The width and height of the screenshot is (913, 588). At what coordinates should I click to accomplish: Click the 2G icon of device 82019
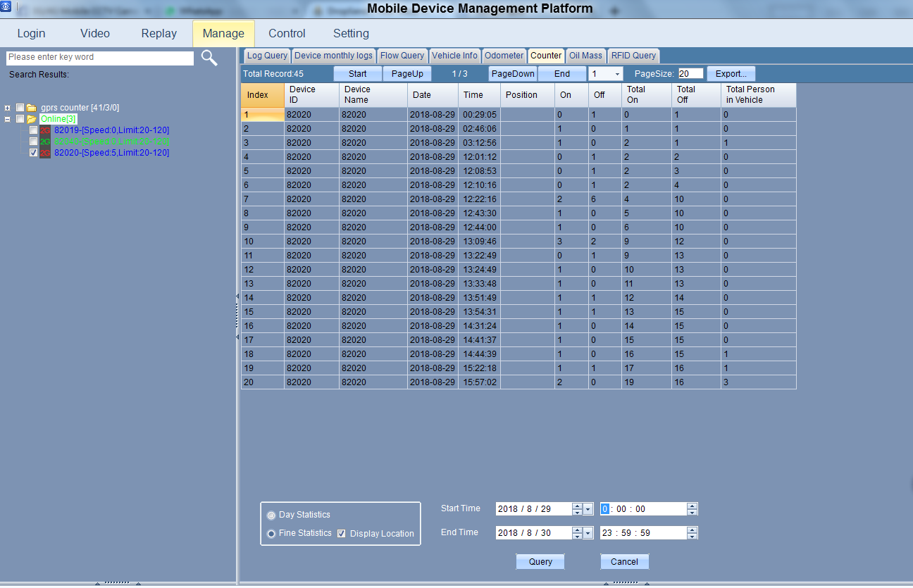click(45, 130)
